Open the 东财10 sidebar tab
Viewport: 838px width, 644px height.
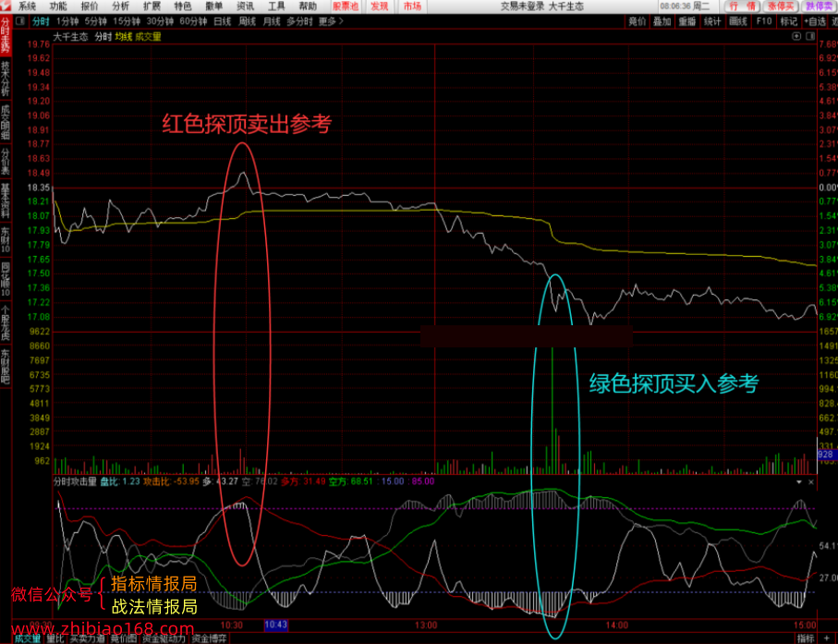pos(6,240)
